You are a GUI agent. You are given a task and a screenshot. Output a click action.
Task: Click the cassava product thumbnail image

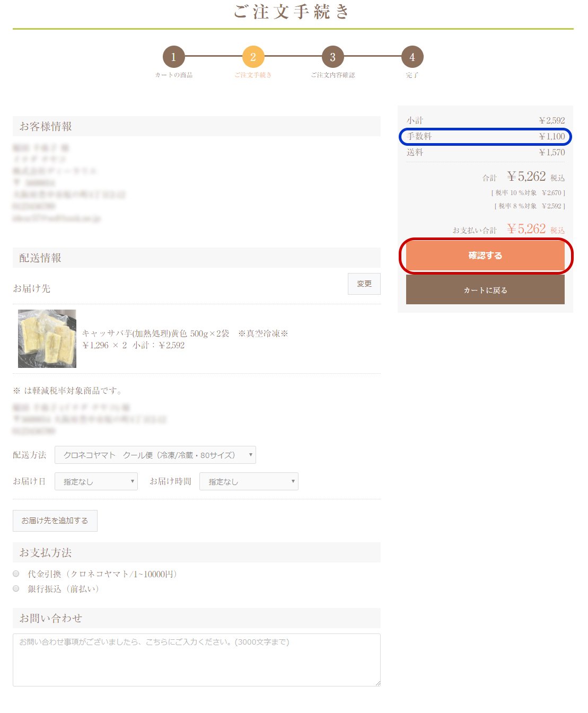click(x=47, y=339)
